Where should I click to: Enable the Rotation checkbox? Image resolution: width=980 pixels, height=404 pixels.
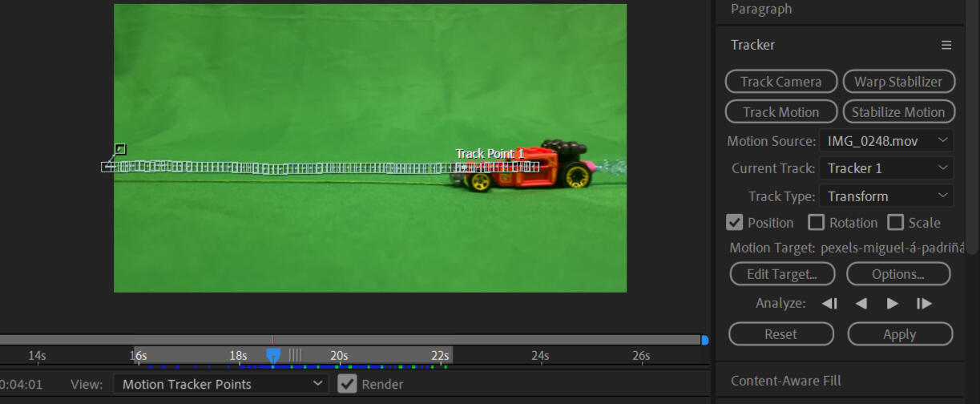tap(816, 223)
